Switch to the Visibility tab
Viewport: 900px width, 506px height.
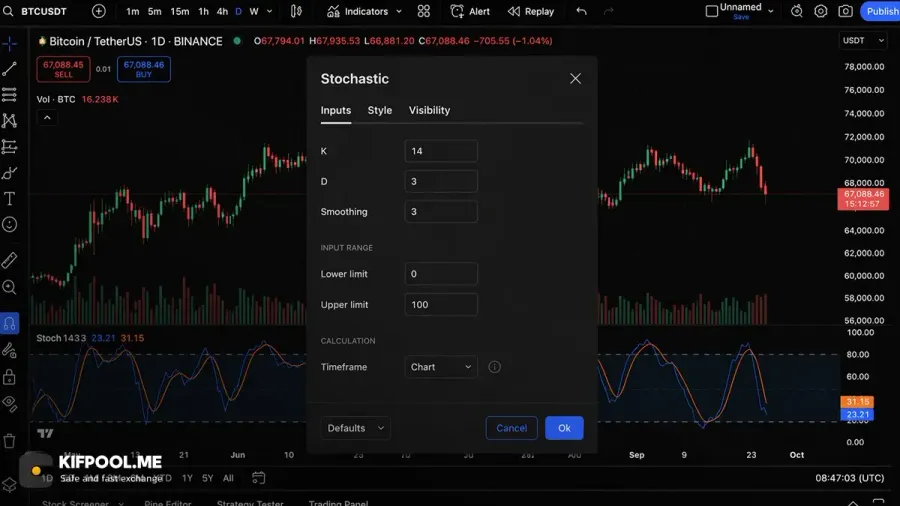[x=429, y=110]
